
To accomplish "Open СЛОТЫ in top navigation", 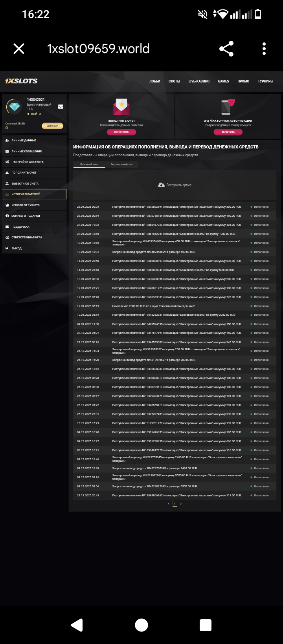I will (x=175, y=81).
